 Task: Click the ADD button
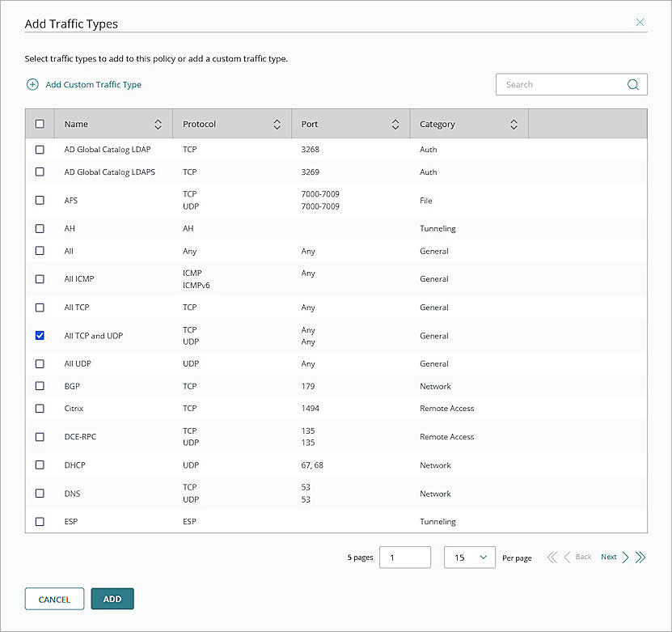(112, 599)
